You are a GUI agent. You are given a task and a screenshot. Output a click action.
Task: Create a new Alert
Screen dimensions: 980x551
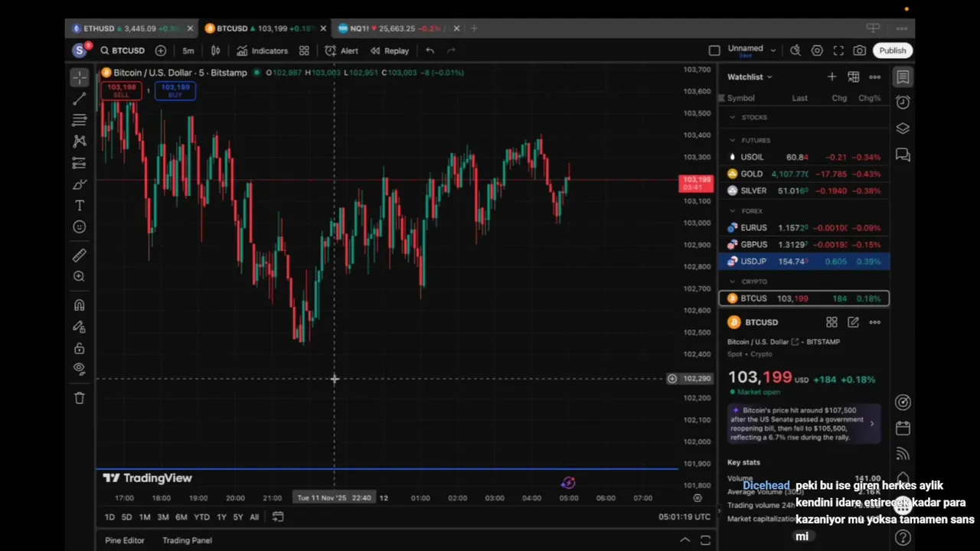point(341,51)
